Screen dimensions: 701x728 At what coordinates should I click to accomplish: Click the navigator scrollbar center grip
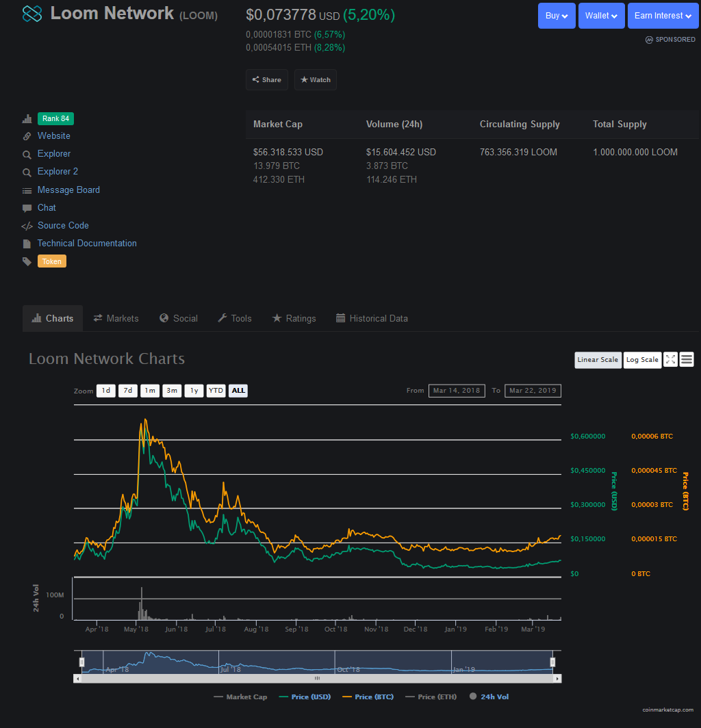pyautogui.click(x=317, y=679)
